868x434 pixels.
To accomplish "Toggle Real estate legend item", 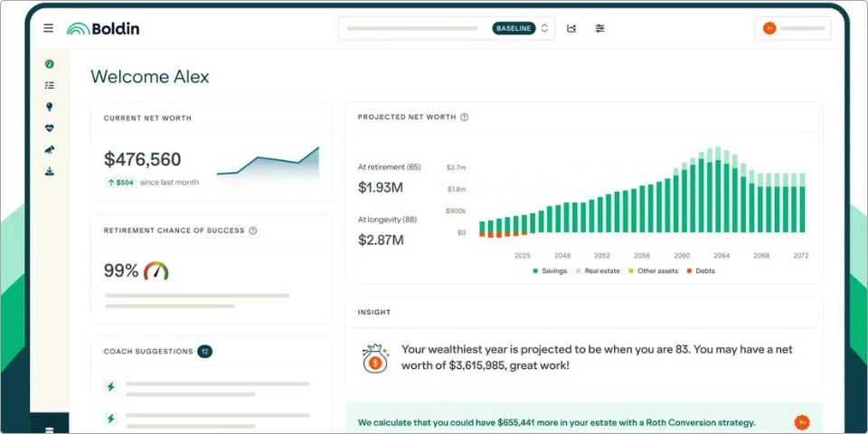I will (598, 270).
